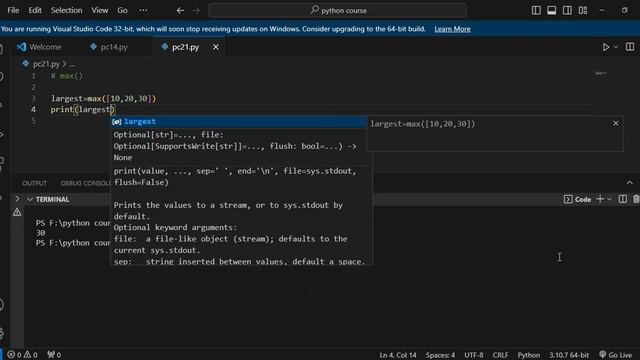Viewport: 640px width, 360px height.
Task: Show more menus via the ellipsis
Action: pyautogui.click(x=143, y=10)
